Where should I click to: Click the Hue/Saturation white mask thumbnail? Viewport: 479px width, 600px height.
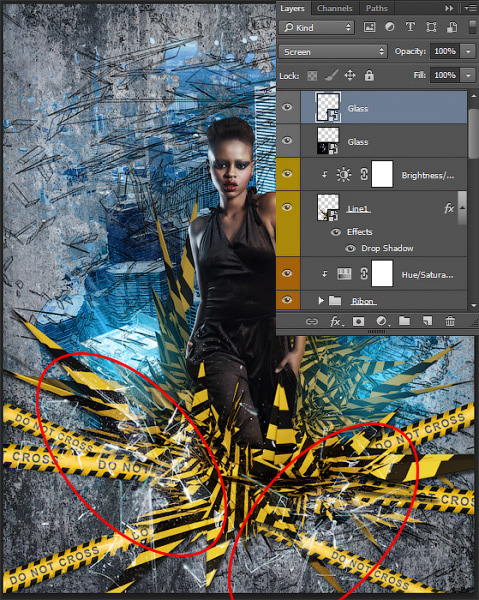(x=382, y=273)
